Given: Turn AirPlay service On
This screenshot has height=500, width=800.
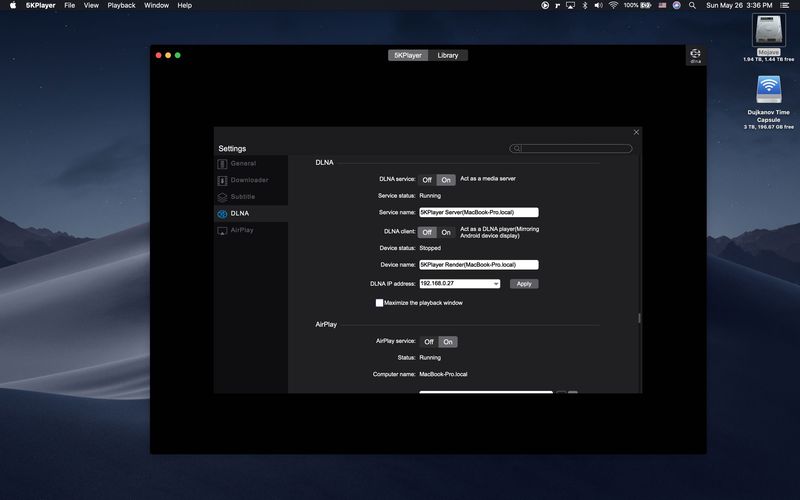Looking at the screenshot, I should point(448,342).
